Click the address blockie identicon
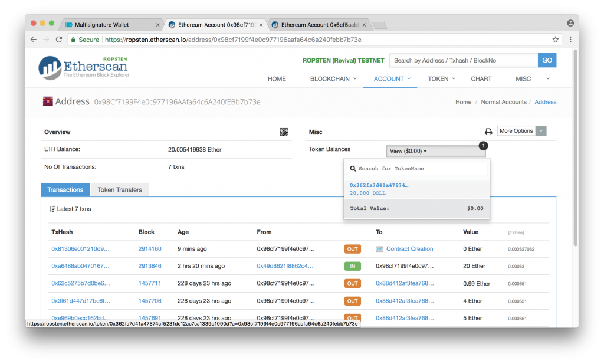 tap(48, 101)
